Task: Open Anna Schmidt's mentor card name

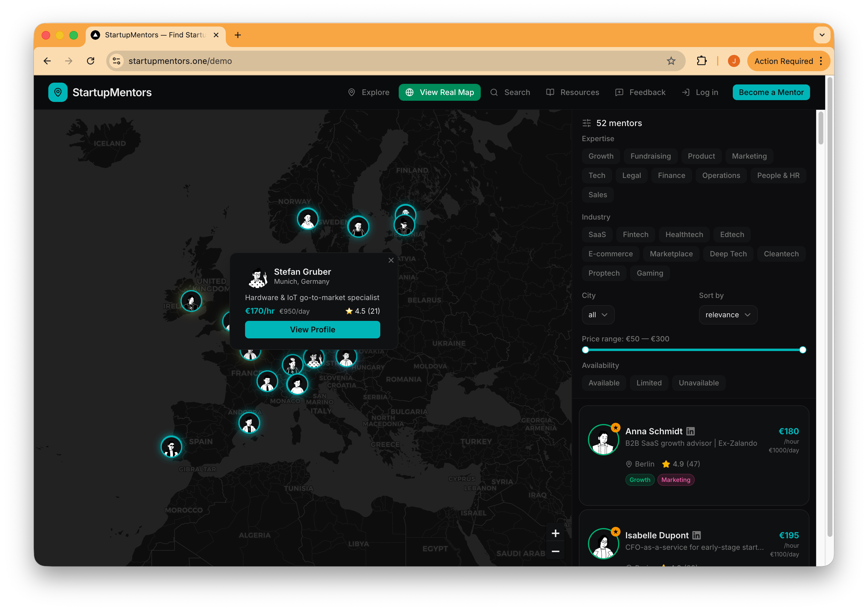Action: (x=654, y=431)
